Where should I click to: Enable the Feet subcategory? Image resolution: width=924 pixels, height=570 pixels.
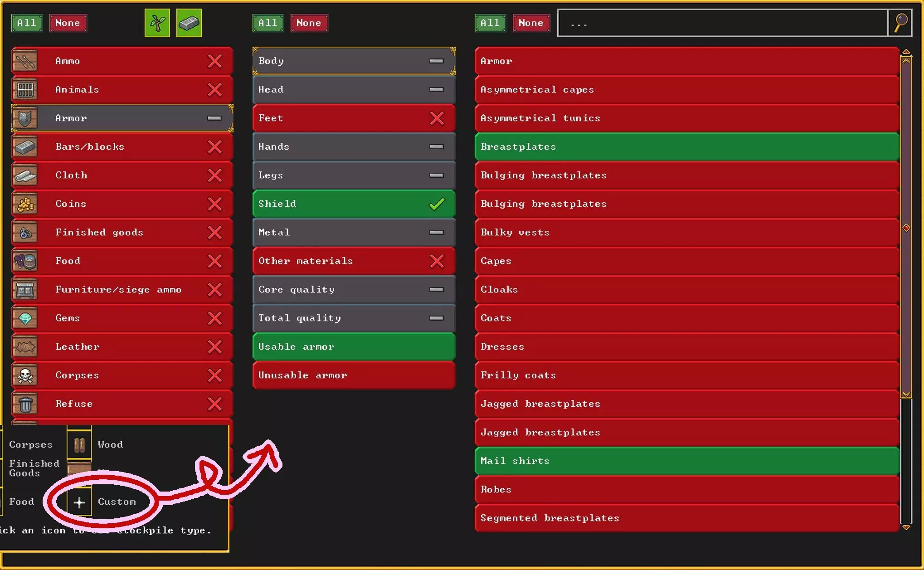tap(437, 118)
